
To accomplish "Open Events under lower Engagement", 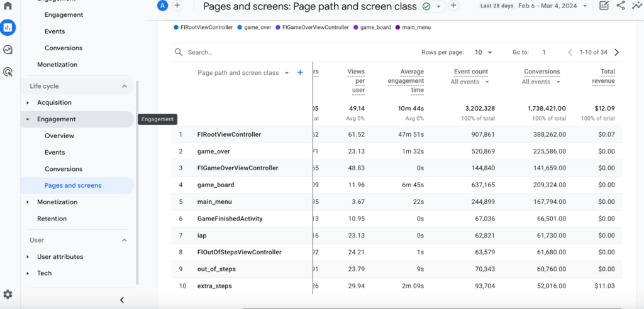I will (55, 152).
